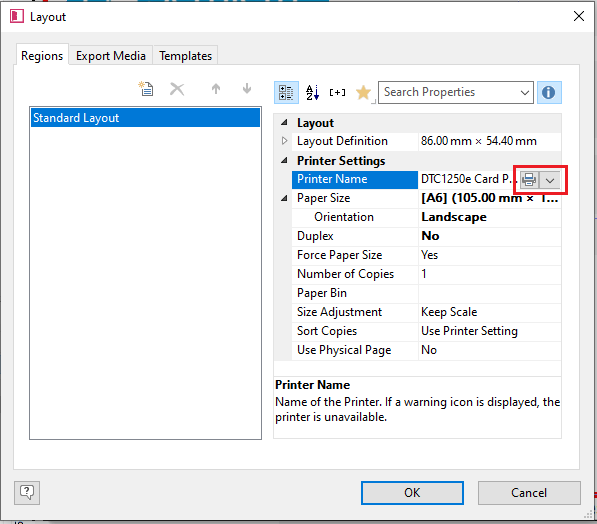Open printer selection dialog via the printer icon

point(529,180)
